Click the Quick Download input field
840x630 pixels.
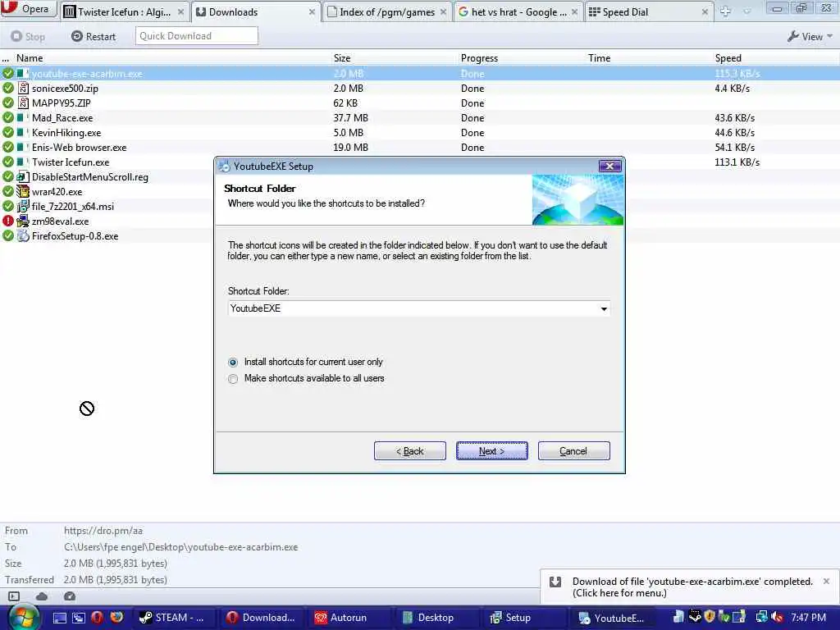click(196, 36)
